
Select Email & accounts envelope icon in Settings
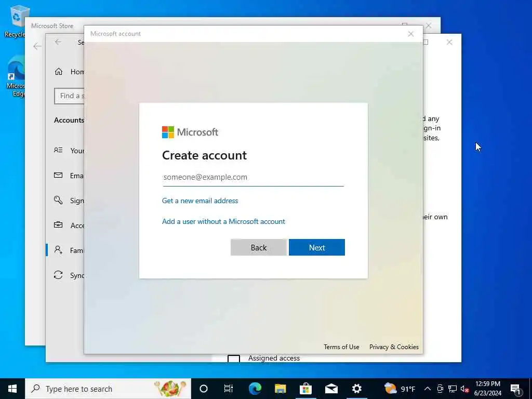pos(58,175)
